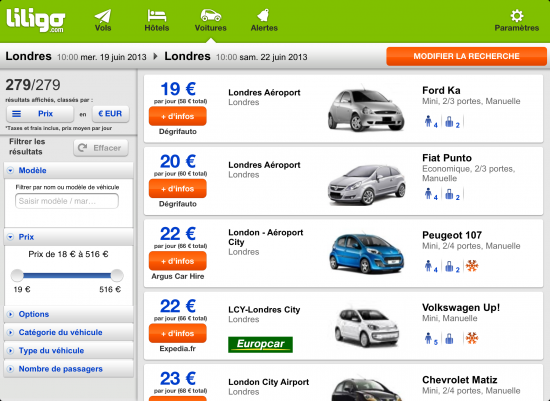Click Volkswagen Up! air conditioning snowflake
This screenshot has width=550, height=401.
tap(472, 338)
